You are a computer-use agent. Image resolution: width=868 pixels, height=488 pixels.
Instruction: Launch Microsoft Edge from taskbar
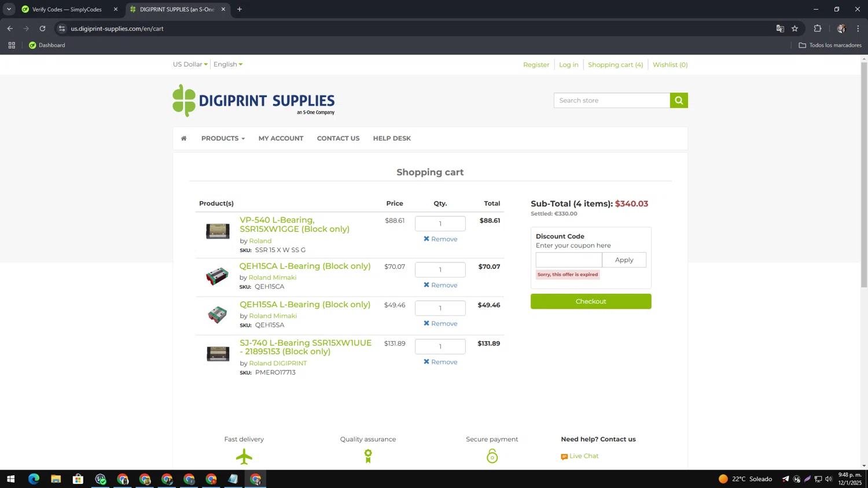click(34, 479)
